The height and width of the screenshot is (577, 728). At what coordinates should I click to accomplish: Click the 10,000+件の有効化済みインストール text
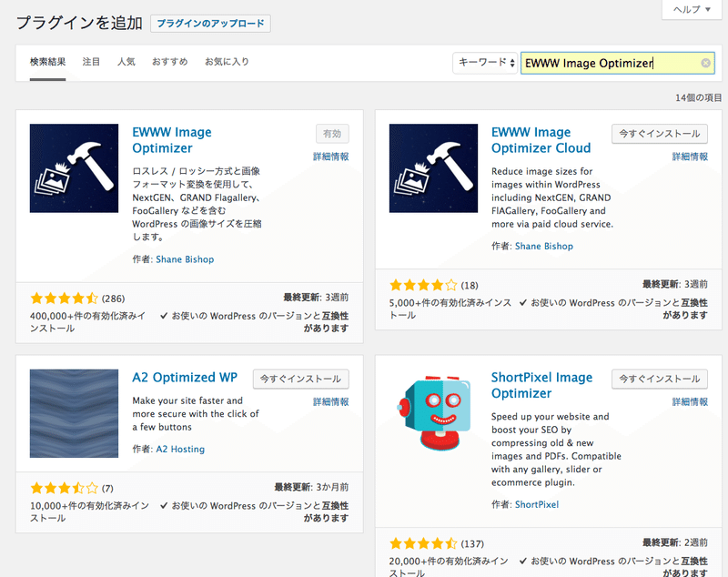coord(89,511)
